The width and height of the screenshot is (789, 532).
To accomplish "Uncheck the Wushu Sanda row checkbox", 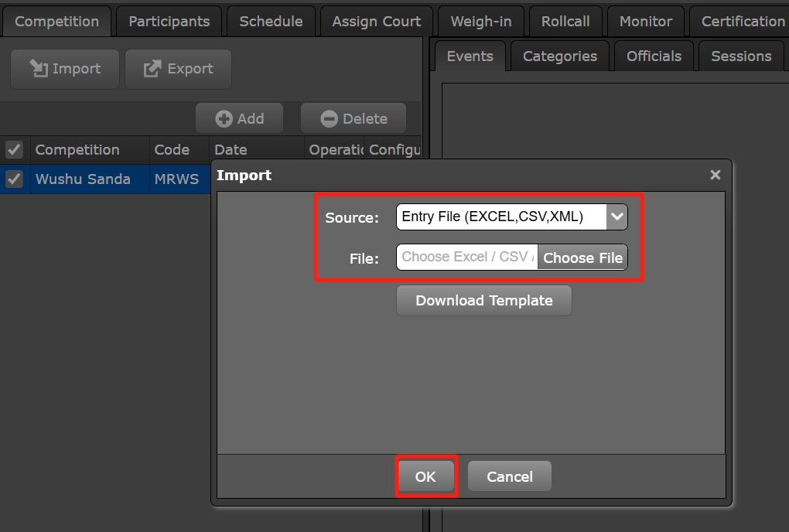I will pos(14,179).
